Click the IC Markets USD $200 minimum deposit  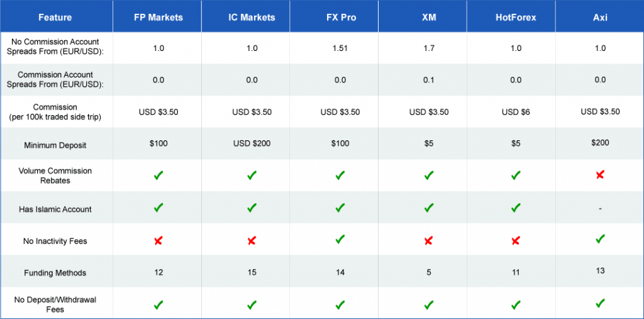click(x=252, y=144)
